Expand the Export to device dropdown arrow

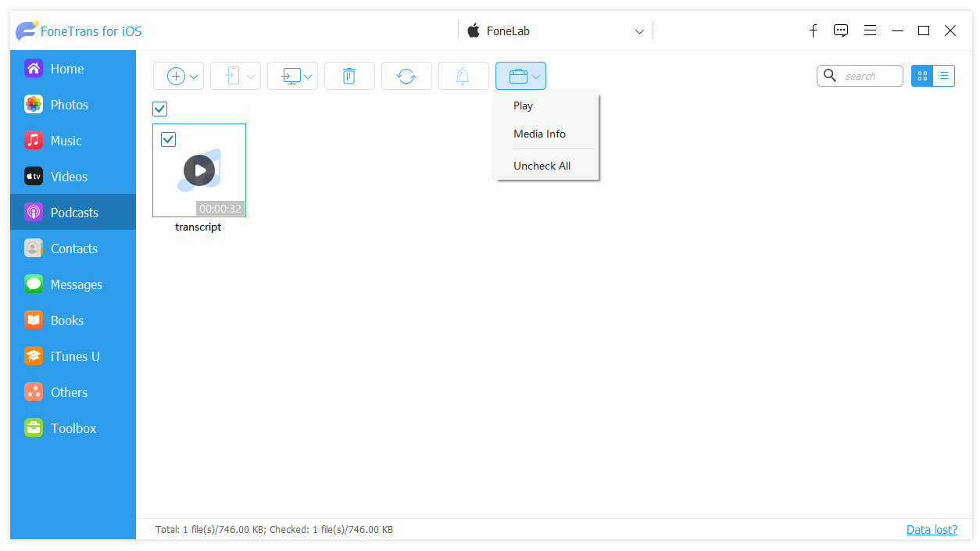(251, 77)
